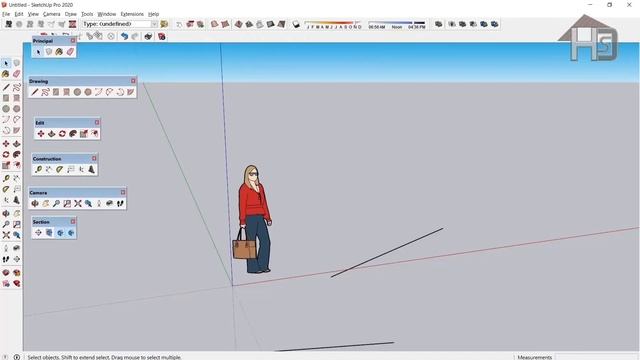This screenshot has width=640, height=360.
Task: Open the Type (undefined) classification dropdown
Action: click(x=120, y=24)
